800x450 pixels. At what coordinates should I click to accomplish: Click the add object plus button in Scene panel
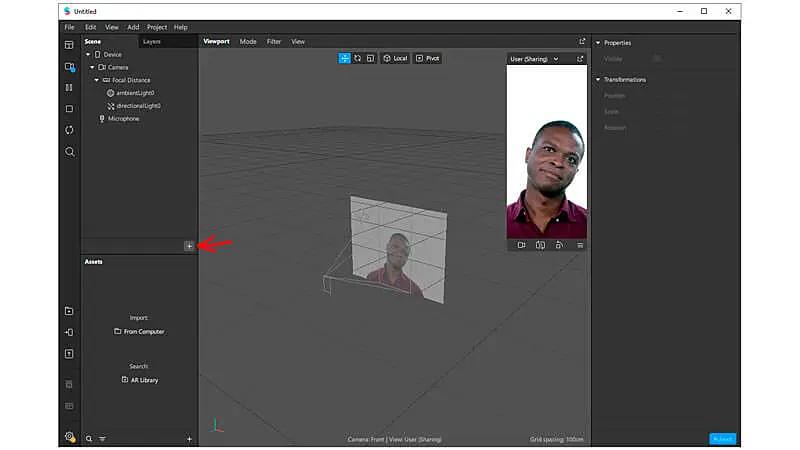pyautogui.click(x=189, y=245)
